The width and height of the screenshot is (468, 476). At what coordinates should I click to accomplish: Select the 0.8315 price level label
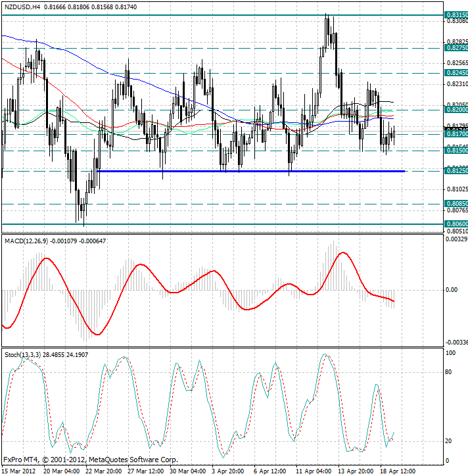456,14
